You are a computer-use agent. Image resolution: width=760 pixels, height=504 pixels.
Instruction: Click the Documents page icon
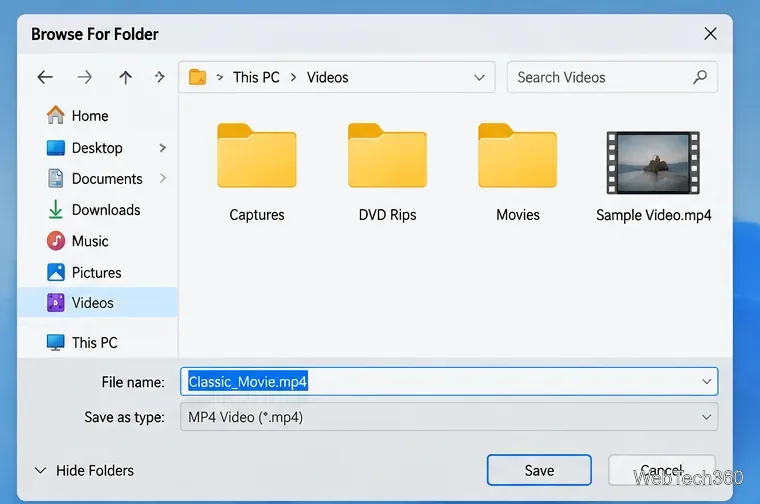[x=56, y=178]
